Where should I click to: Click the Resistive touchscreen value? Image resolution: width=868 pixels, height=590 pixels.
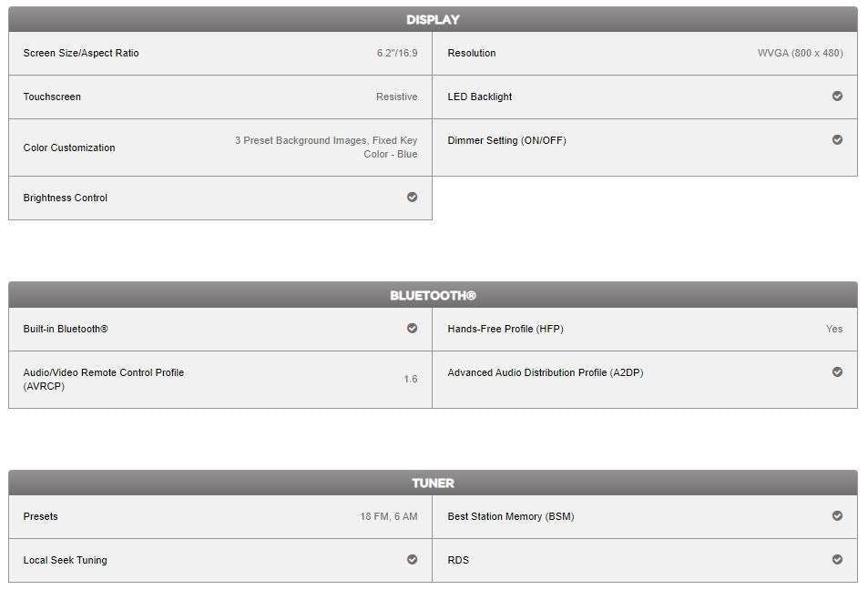pos(396,97)
